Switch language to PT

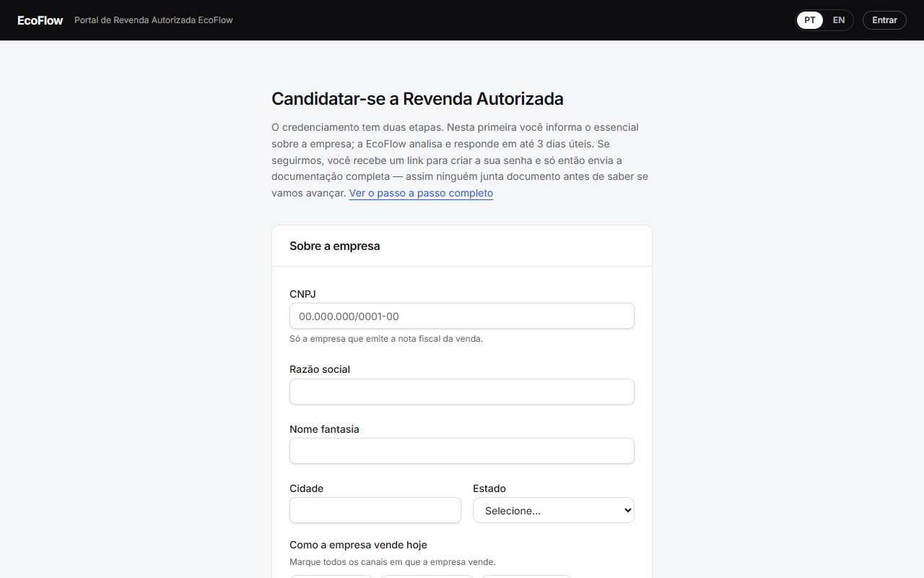point(810,20)
